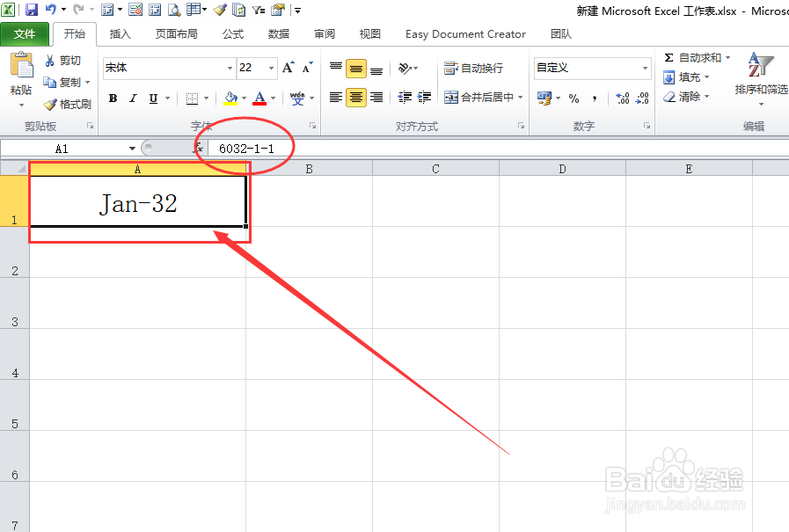The height and width of the screenshot is (532, 789).
Task: Switch to the 插入 ribbon tab
Action: pyautogui.click(x=120, y=34)
